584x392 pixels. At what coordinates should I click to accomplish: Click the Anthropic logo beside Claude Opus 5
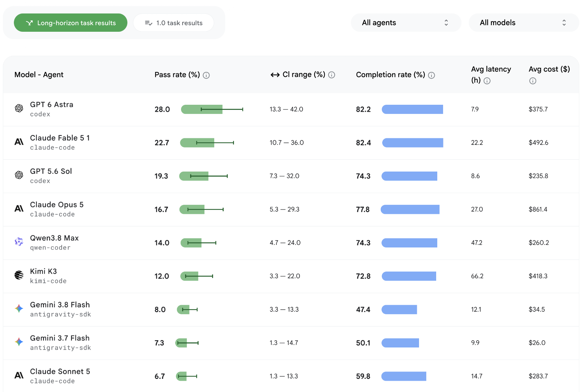tap(19, 208)
